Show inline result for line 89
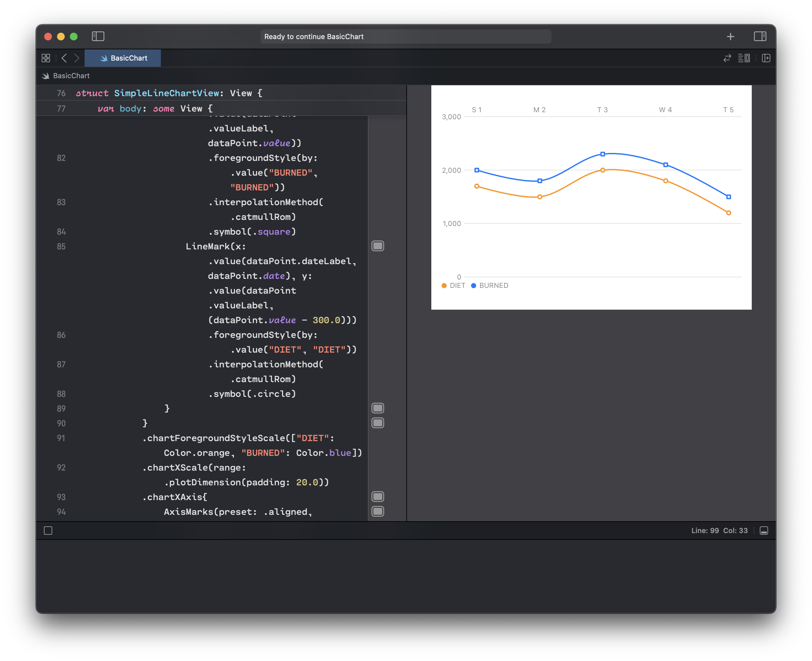The height and width of the screenshot is (661, 812). [x=377, y=408]
